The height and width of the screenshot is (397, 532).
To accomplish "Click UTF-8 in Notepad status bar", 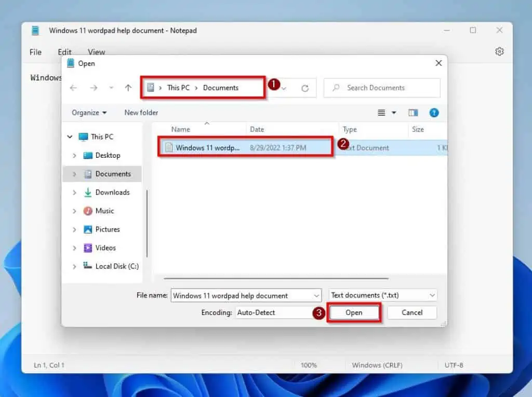I will coord(454,365).
